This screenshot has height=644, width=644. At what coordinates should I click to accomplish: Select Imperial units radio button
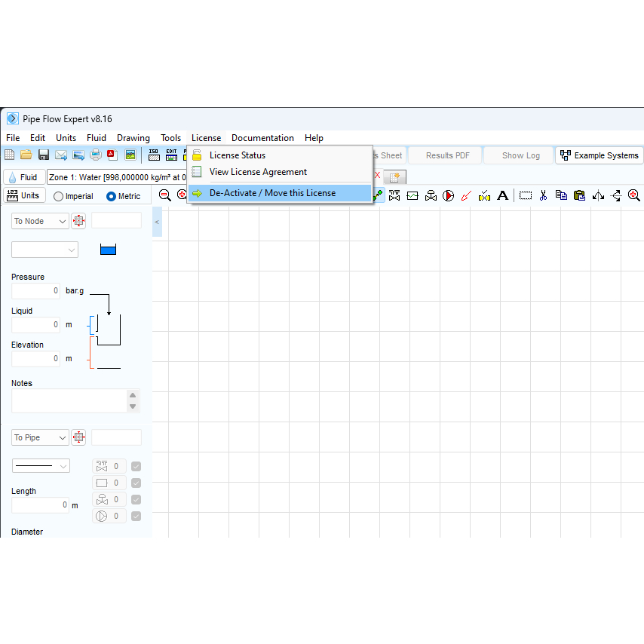[x=58, y=196]
